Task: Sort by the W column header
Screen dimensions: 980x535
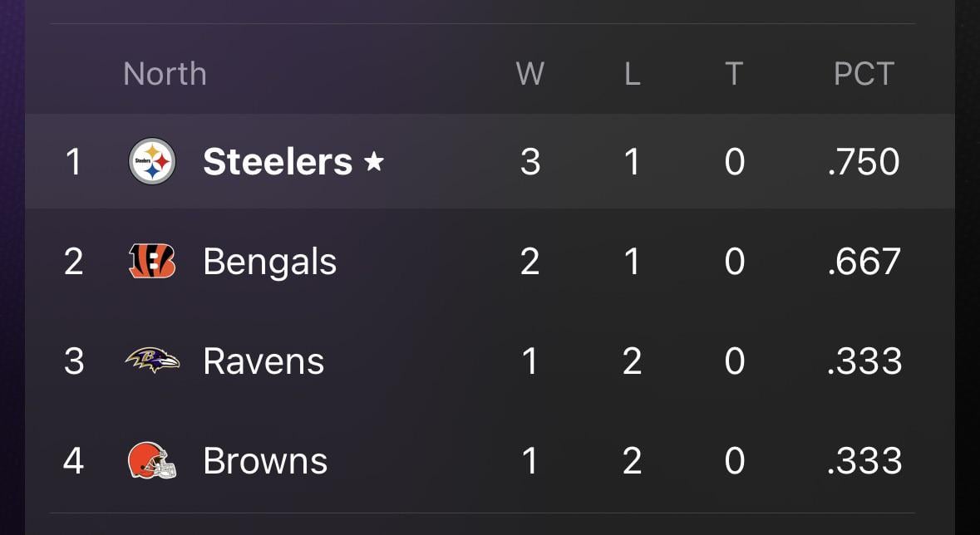Action: pyautogui.click(x=530, y=74)
